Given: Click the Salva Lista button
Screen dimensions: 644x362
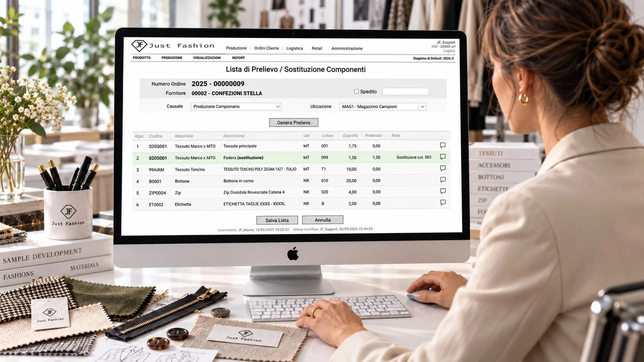Looking at the screenshot, I should pos(277,220).
